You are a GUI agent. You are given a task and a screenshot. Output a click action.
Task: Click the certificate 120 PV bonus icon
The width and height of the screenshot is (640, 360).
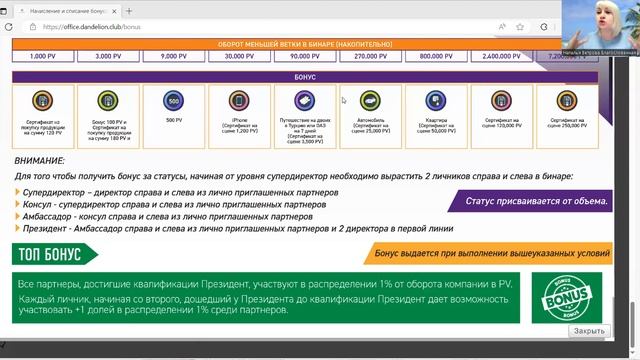click(x=42, y=100)
